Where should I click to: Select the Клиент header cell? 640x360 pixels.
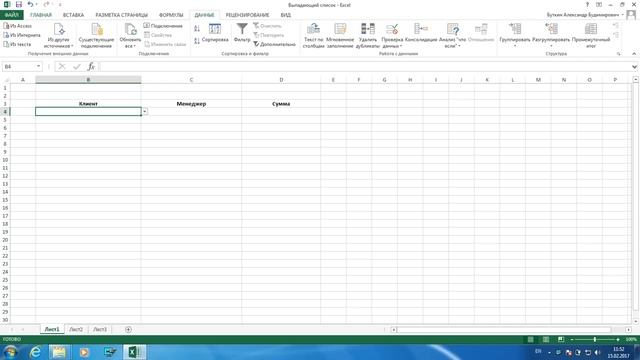[x=88, y=104]
